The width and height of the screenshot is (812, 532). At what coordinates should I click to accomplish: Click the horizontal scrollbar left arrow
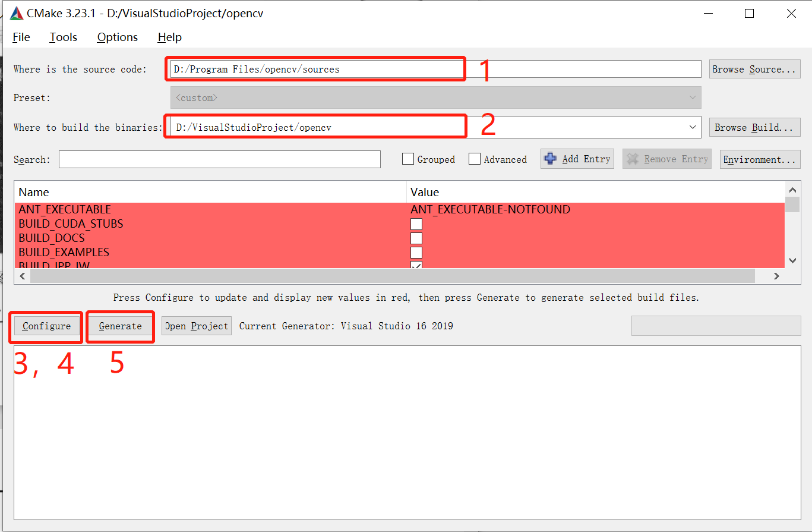click(x=23, y=276)
